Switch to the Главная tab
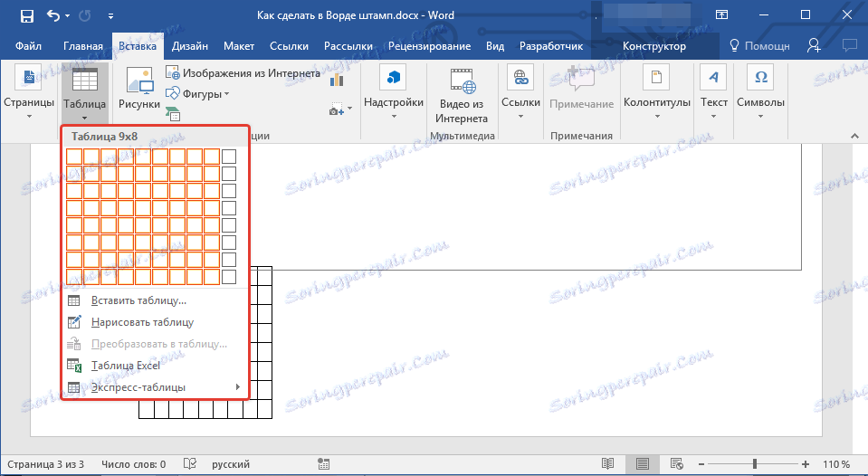 tap(83, 46)
